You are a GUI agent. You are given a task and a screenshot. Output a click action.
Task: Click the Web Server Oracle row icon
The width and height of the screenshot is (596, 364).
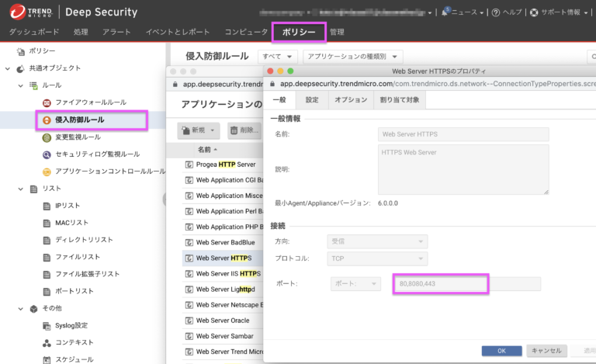pyautogui.click(x=189, y=321)
